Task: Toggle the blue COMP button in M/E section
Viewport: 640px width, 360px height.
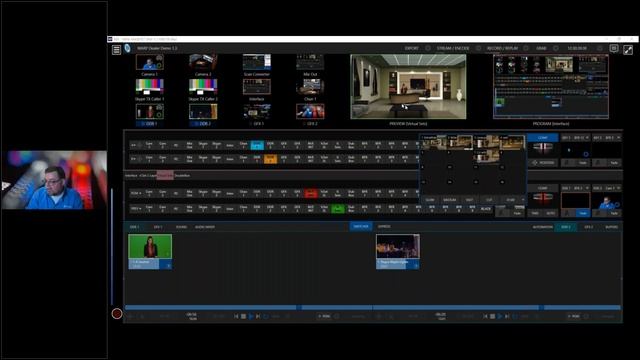Action: click(543, 138)
